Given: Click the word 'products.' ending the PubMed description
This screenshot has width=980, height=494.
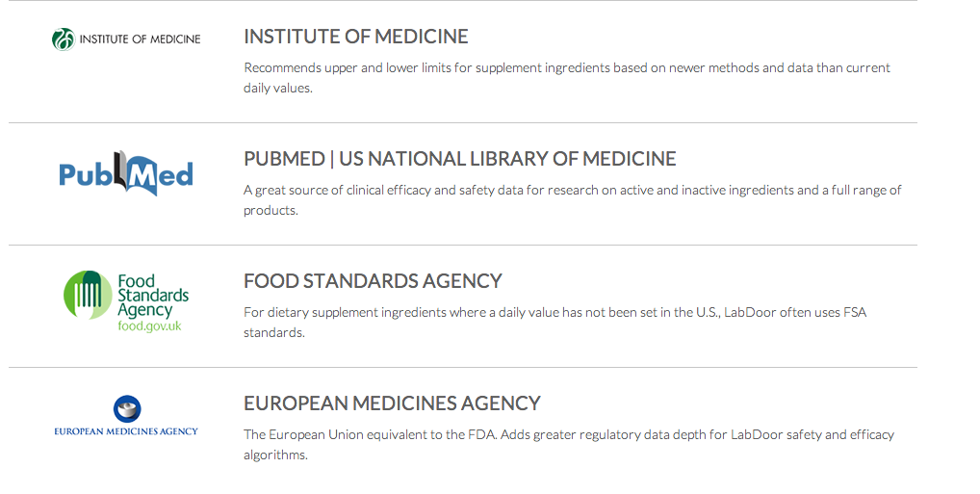Looking at the screenshot, I should click(271, 211).
